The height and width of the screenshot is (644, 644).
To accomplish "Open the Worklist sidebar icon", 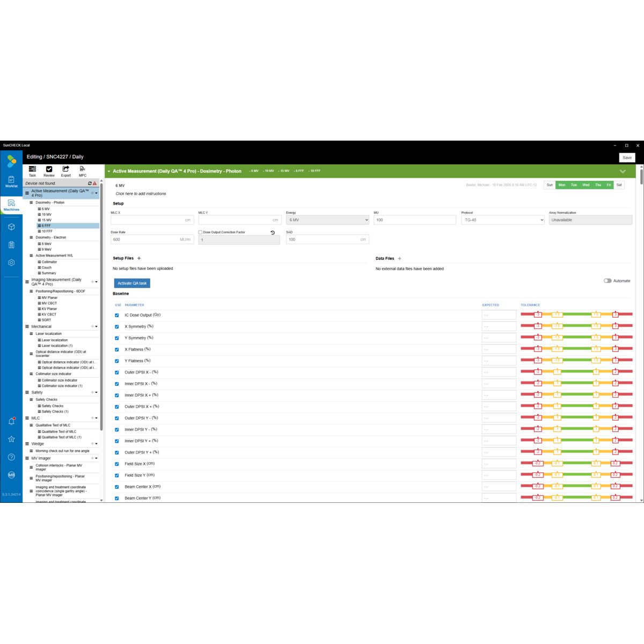I will (11, 181).
